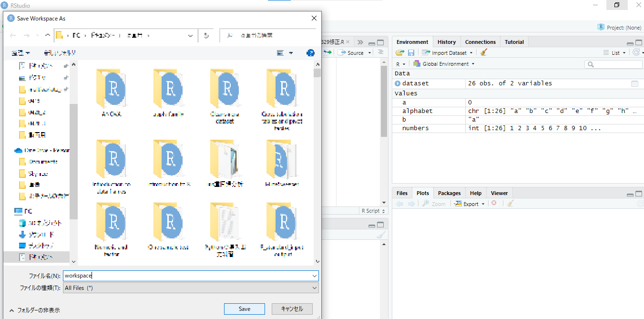644x319 pixels.
Task: Select the numbers variable row
Action: (518, 128)
